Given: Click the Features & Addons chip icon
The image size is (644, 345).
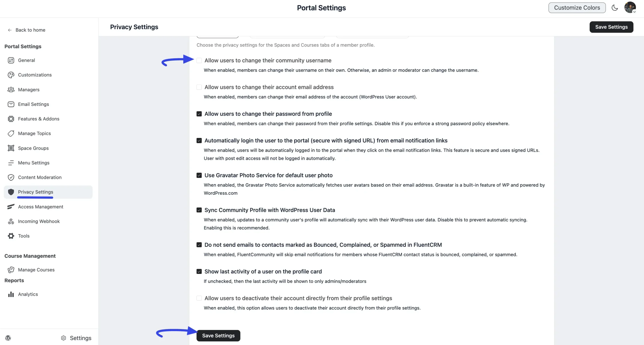Looking at the screenshot, I should click(x=11, y=119).
